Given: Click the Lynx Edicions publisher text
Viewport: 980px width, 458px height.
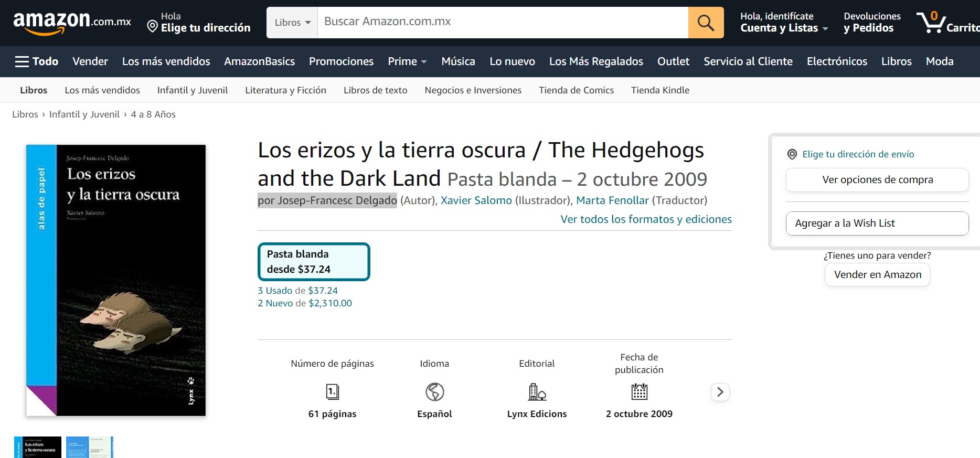Looking at the screenshot, I should point(537,414).
